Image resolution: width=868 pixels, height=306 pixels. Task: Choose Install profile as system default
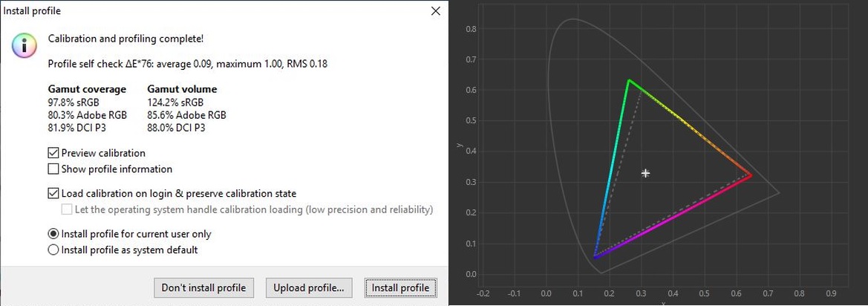53,250
